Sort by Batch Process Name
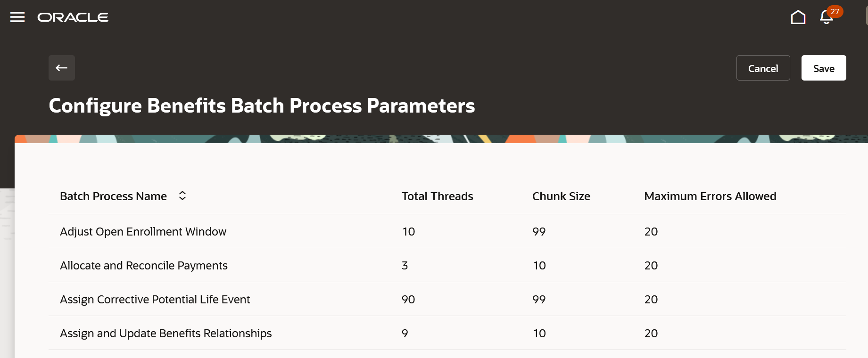The width and height of the screenshot is (868, 358). click(x=182, y=195)
